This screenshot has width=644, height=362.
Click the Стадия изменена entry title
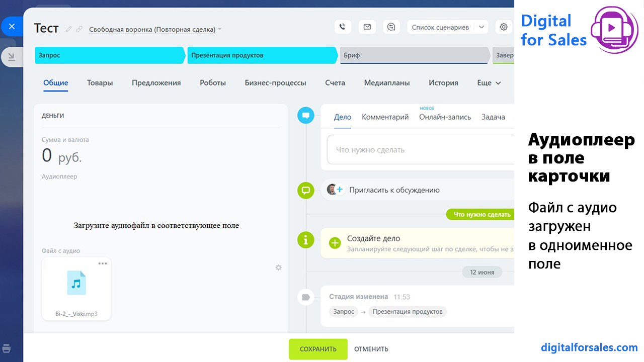click(x=358, y=297)
